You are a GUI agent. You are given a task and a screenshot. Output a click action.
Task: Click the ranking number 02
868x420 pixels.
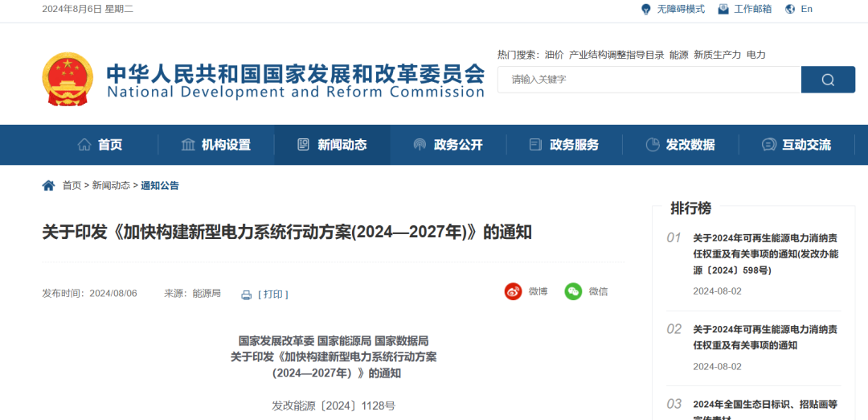pos(674,329)
